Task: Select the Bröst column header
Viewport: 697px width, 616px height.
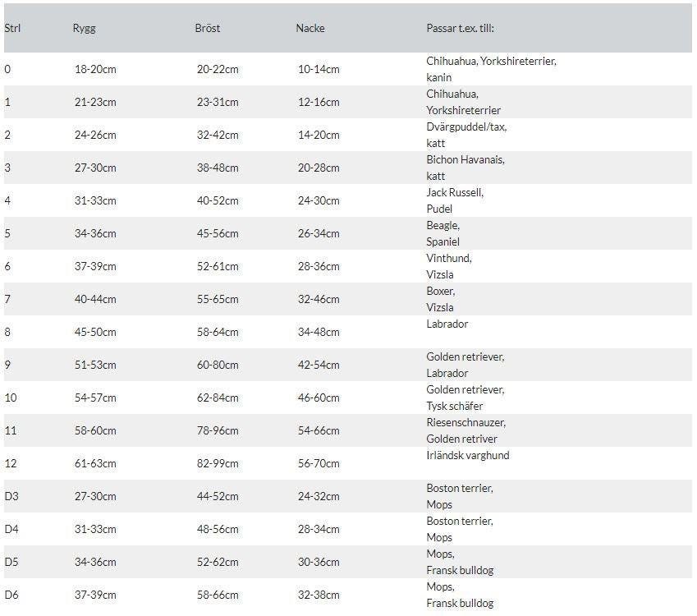Action: pyautogui.click(x=208, y=28)
